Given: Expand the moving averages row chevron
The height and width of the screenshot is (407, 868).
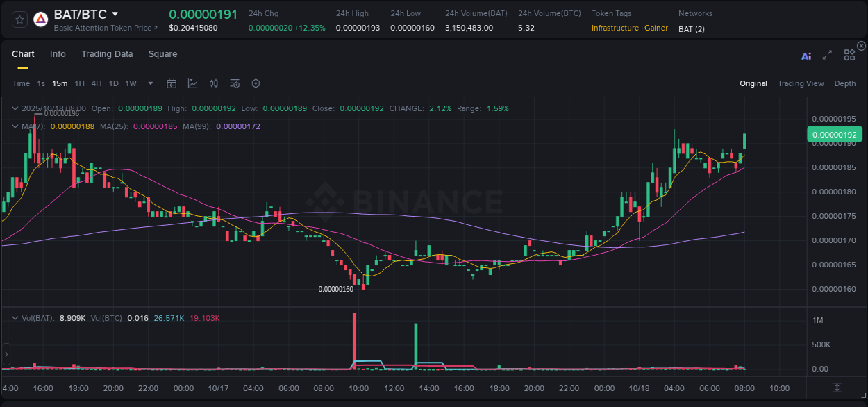Looking at the screenshot, I should tap(15, 126).
